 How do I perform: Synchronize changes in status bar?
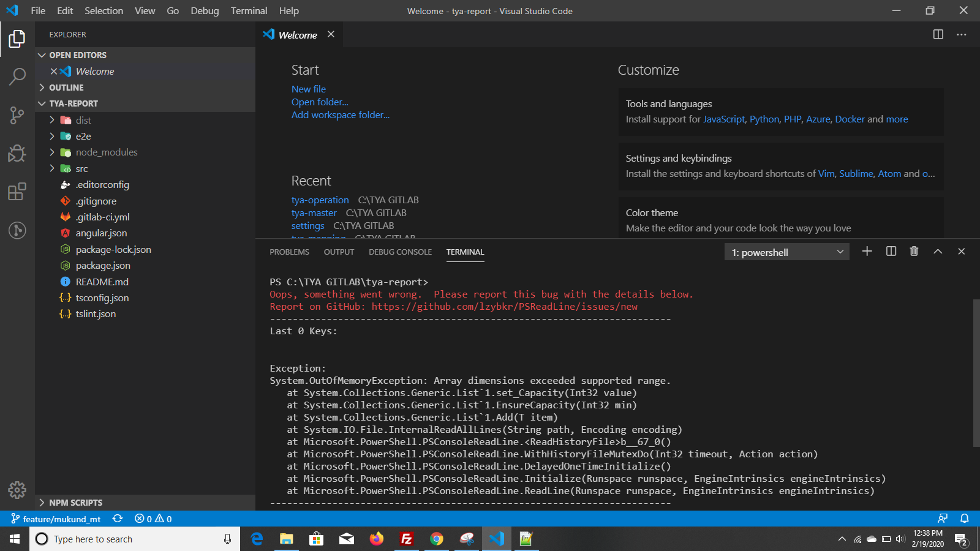pos(118,519)
